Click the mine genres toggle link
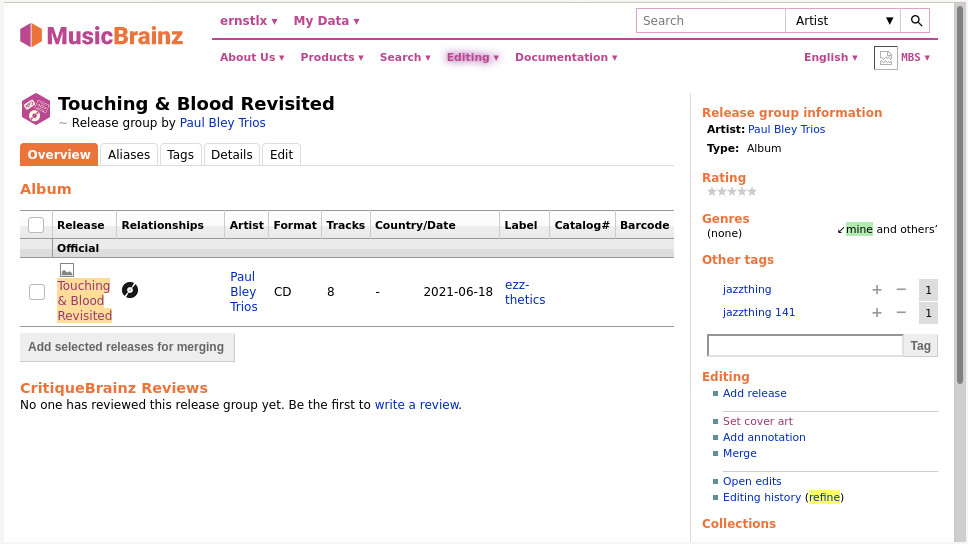This screenshot has width=968, height=544. 859,229
